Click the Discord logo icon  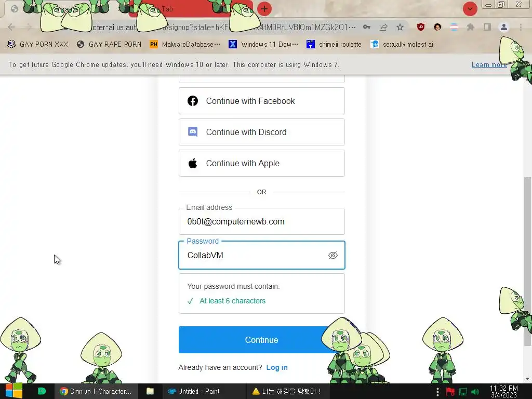[x=193, y=131]
